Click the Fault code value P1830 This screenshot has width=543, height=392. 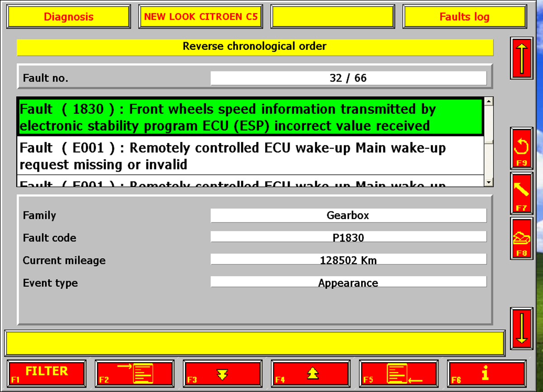[348, 237]
